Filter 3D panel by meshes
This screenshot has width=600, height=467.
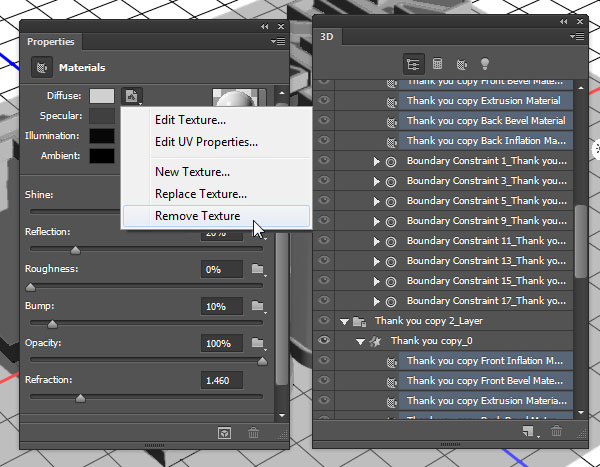[x=437, y=64]
